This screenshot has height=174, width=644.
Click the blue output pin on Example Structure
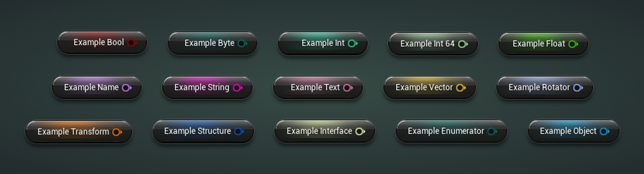click(x=239, y=131)
